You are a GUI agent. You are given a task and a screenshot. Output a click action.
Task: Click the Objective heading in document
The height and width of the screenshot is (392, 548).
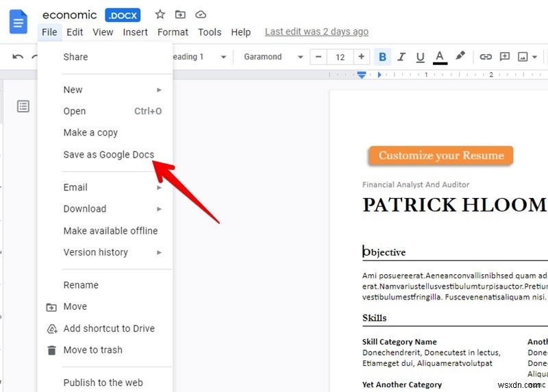(x=384, y=252)
